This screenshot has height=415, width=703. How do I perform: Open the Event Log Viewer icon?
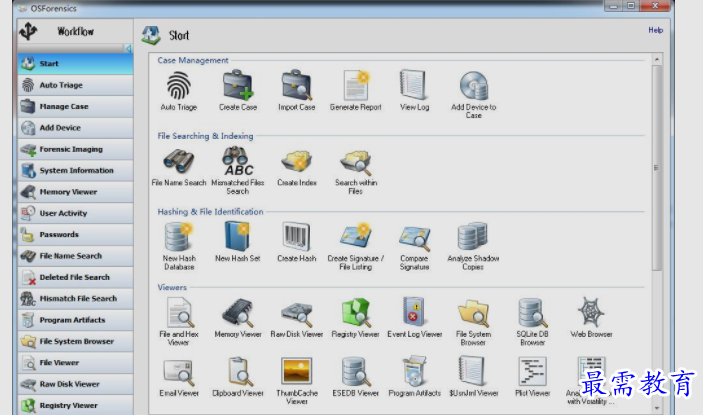point(414,311)
